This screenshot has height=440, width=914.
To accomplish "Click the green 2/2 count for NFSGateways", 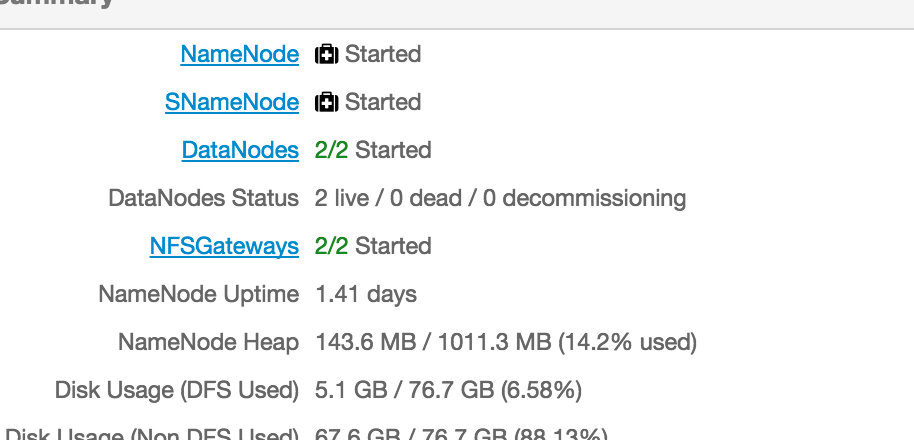I will (331, 246).
